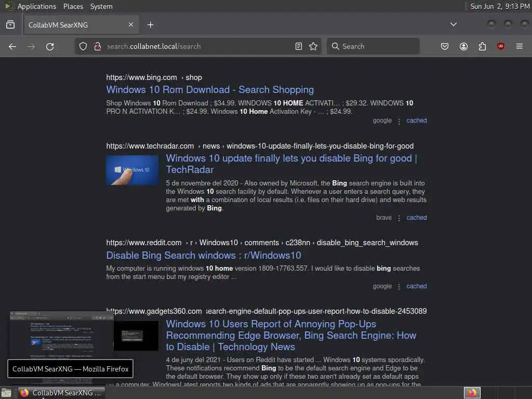532x399 pixels.
Task: Open Firefox View pinned button
Action: (x=10, y=25)
